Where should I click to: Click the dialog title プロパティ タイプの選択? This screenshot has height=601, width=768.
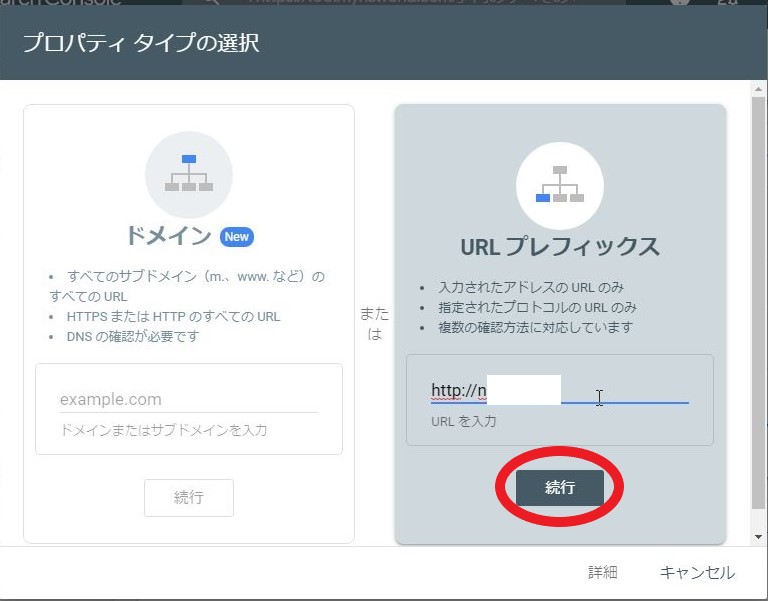pyautogui.click(x=141, y=43)
